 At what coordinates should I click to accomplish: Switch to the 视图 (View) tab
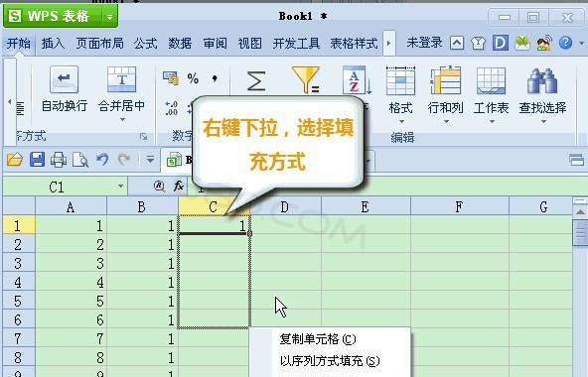[249, 44]
